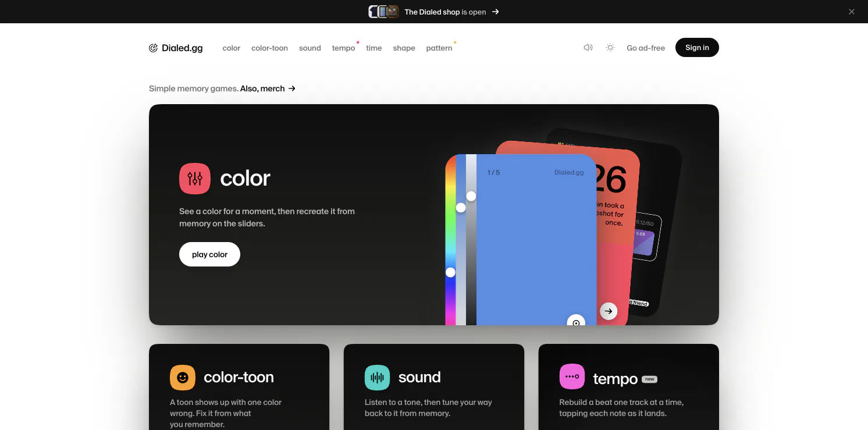Click the arrow next to merch
Image resolution: width=868 pixels, height=430 pixels.
click(x=292, y=88)
